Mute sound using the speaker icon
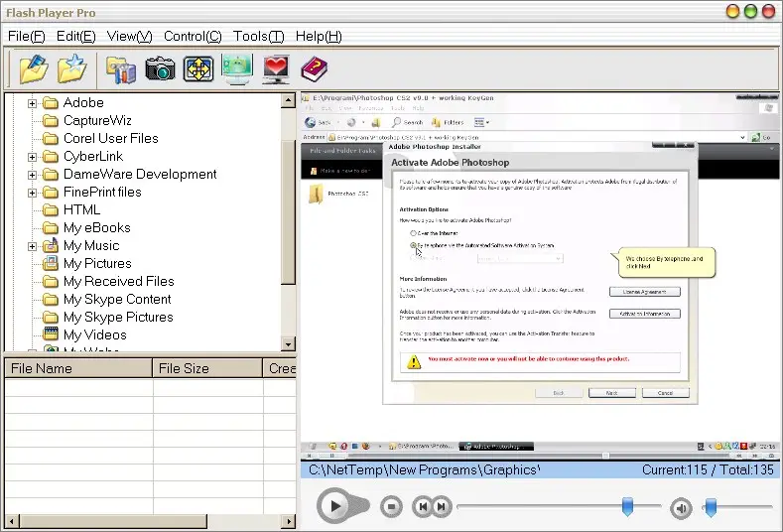The height and width of the screenshot is (532, 783). pyautogui.click(x=681, y=508)
